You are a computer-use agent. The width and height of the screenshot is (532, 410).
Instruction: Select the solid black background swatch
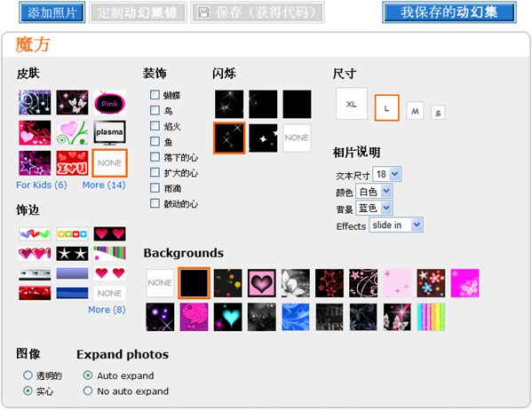[195, 283]
